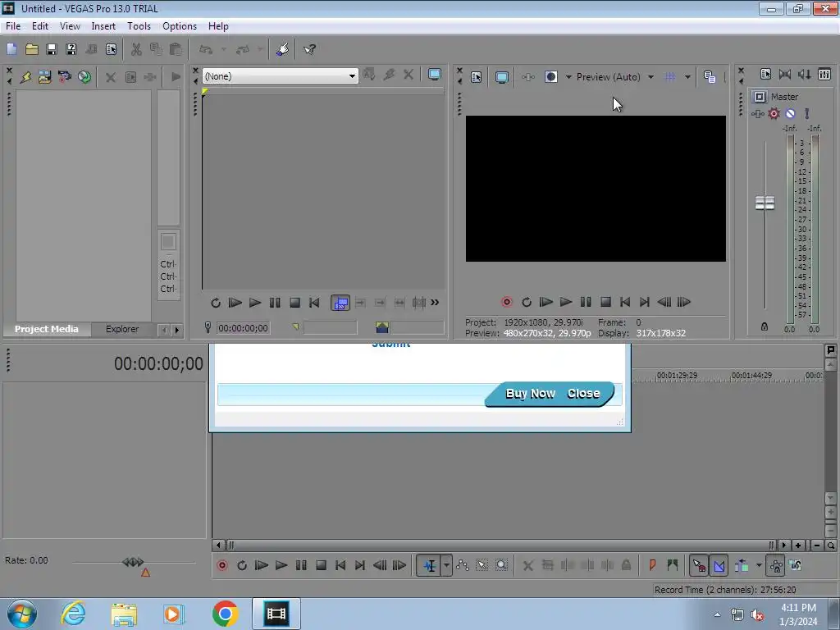Click trimmer timecode field 00:00:00;00
840x630 pixels.
243,328
